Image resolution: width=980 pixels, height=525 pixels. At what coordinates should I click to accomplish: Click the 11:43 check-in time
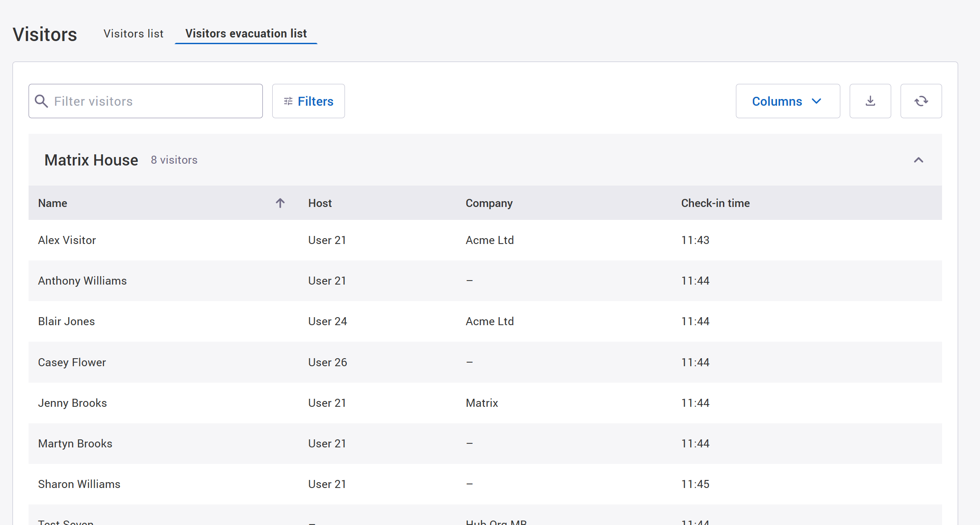tap(695, 240)
